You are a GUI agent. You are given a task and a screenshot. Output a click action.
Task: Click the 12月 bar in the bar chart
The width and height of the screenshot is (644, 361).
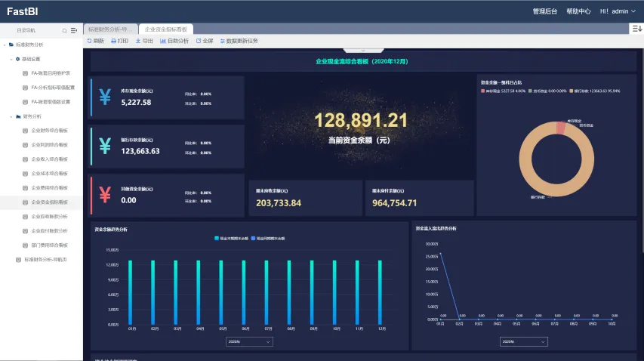tap(380, 292)
